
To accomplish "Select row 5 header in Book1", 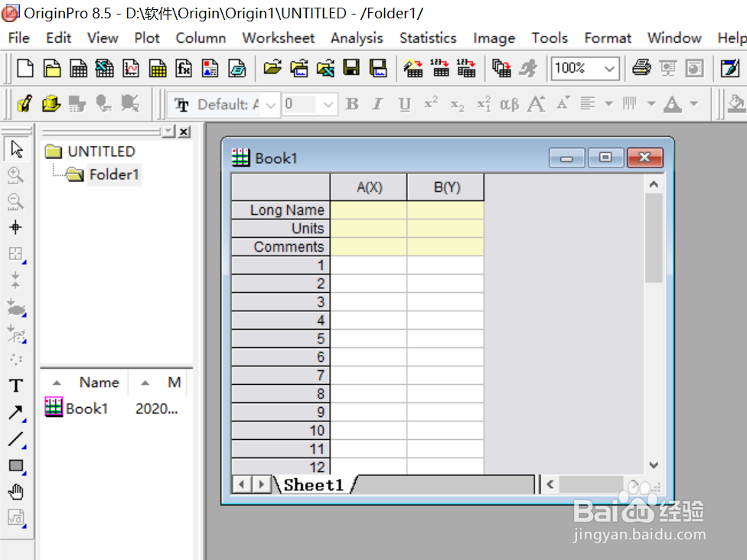I will [281, 339].
